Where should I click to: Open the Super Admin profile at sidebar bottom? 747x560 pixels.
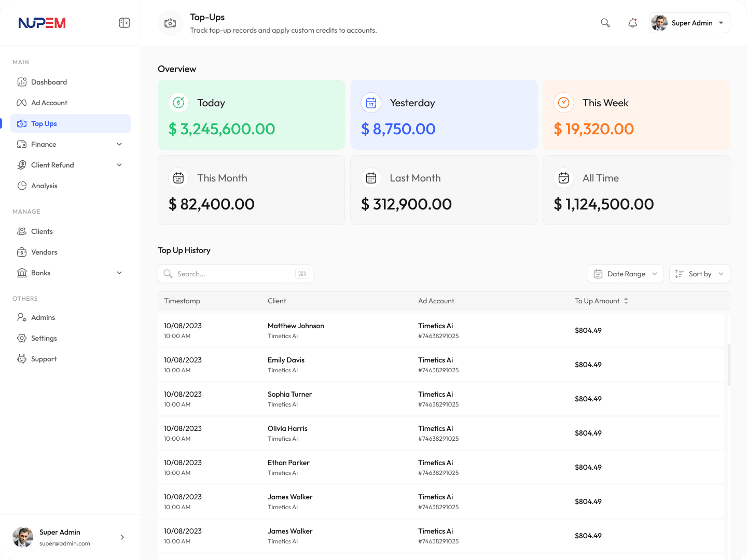(x=70, y=537)
